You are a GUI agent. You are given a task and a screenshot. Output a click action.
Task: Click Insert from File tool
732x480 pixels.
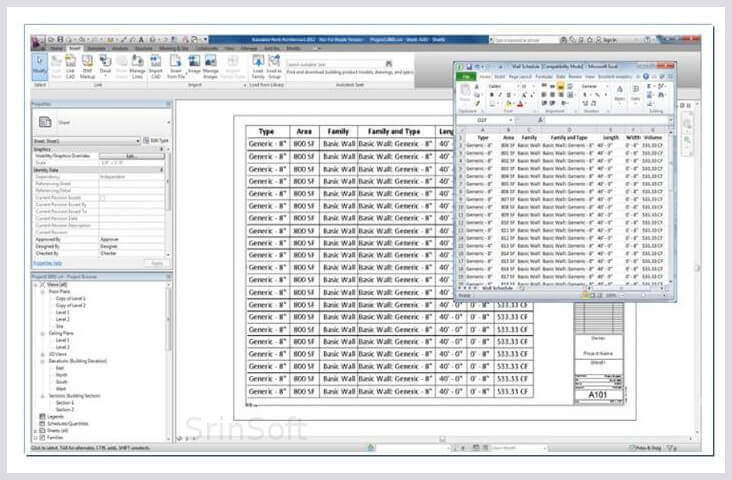coord(176,67)
